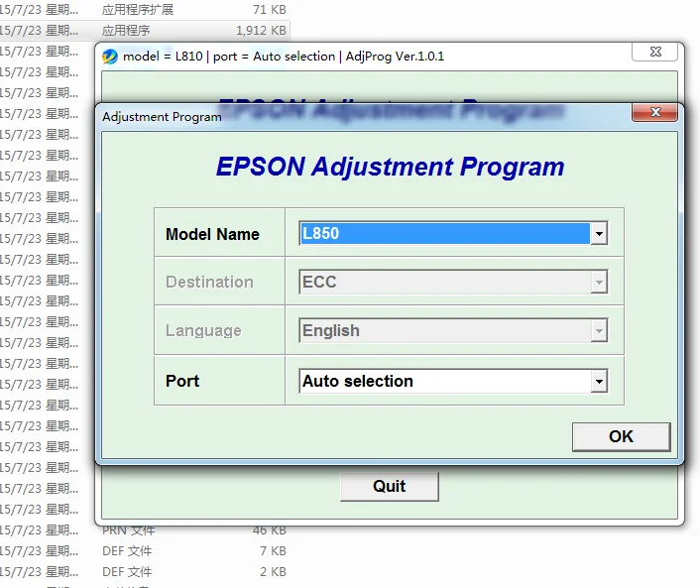This screenshot has height=588, width=700.
Task: Click the Model Name label
Action: click(212, 234)
